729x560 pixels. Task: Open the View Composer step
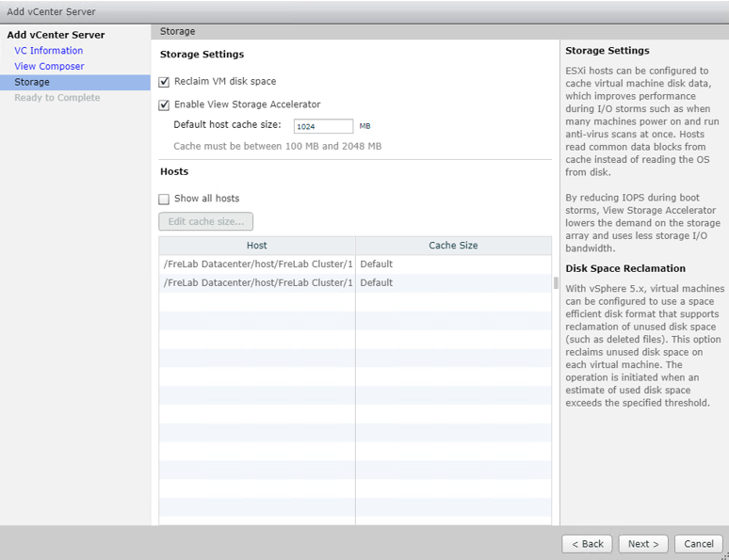[x=49, y=67]
